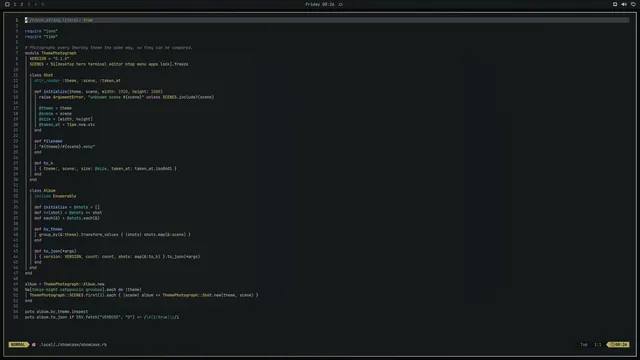The image size is (640, 360).
Task: Click the VERSION constant assignment line
Action: [49, 58]
